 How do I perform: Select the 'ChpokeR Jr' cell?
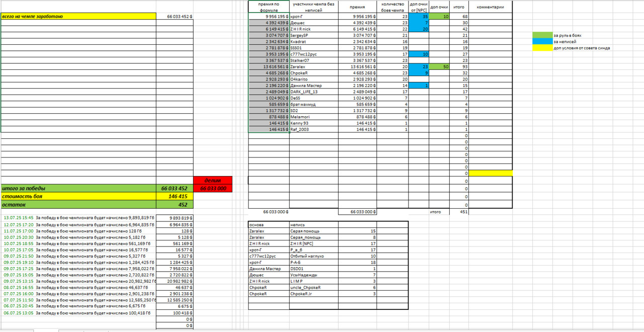[313, 293]
